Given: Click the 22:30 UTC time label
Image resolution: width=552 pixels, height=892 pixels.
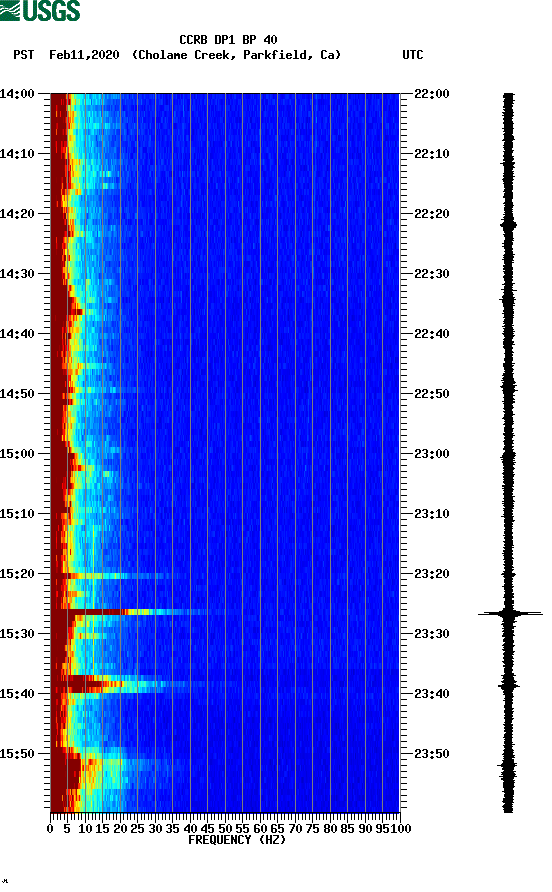Looking at the screenshot, I should 431,274.
